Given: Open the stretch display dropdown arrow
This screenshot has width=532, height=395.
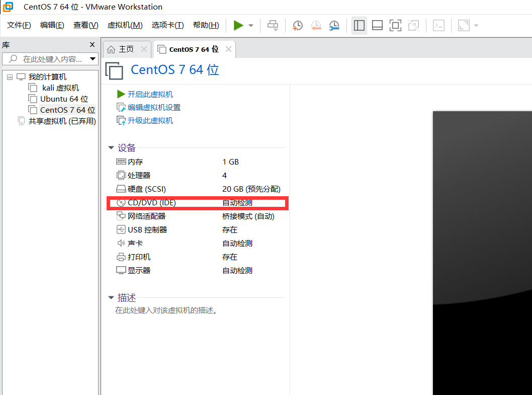Looking at the screenshot, I should [x=476, y=26].
